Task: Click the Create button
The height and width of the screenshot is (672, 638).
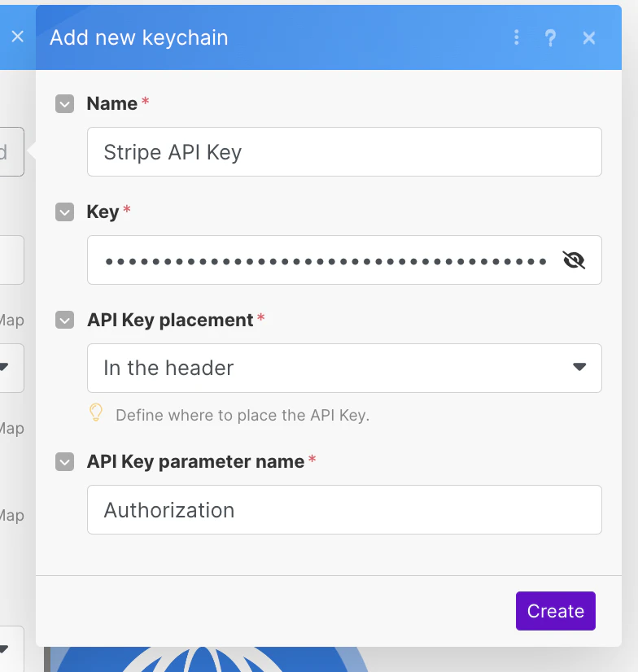Action: (555, 611)
